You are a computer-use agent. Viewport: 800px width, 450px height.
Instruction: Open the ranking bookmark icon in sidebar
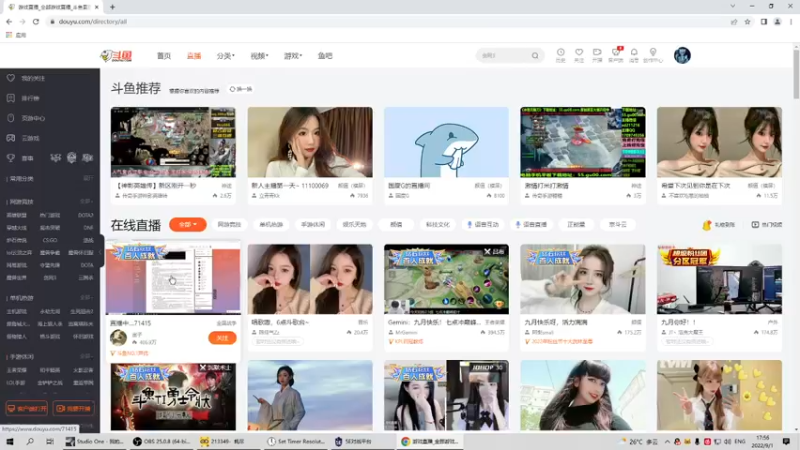click(11, 98)
